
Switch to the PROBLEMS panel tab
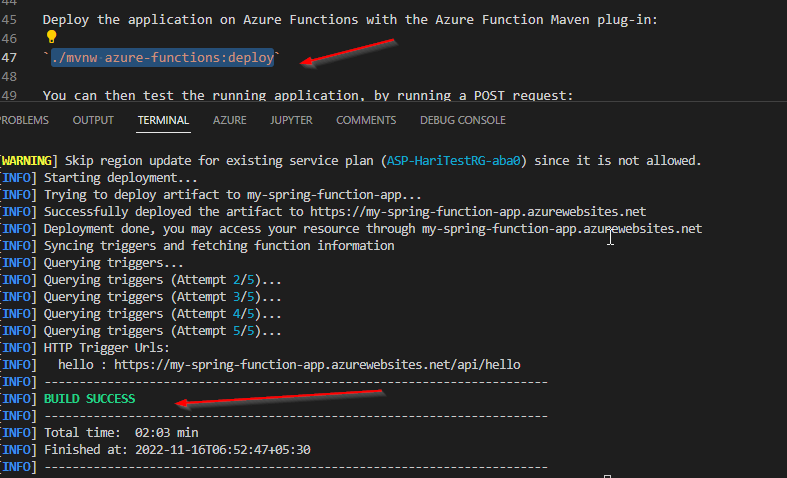[x=24, y=120]
